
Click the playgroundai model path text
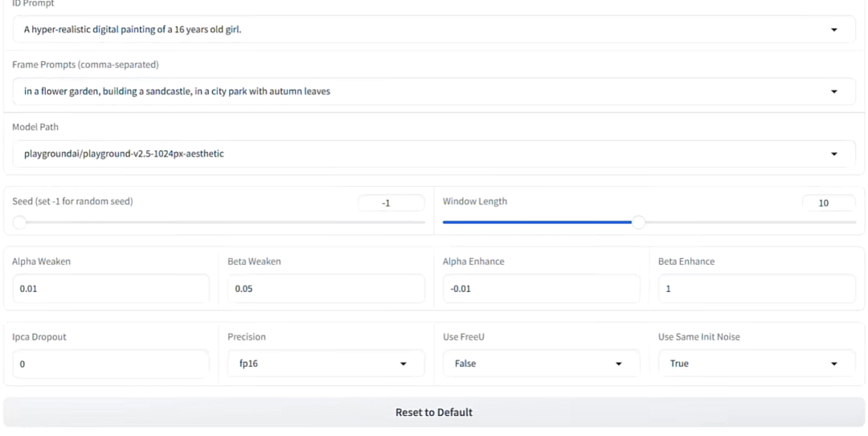click(x=124, y=154)
